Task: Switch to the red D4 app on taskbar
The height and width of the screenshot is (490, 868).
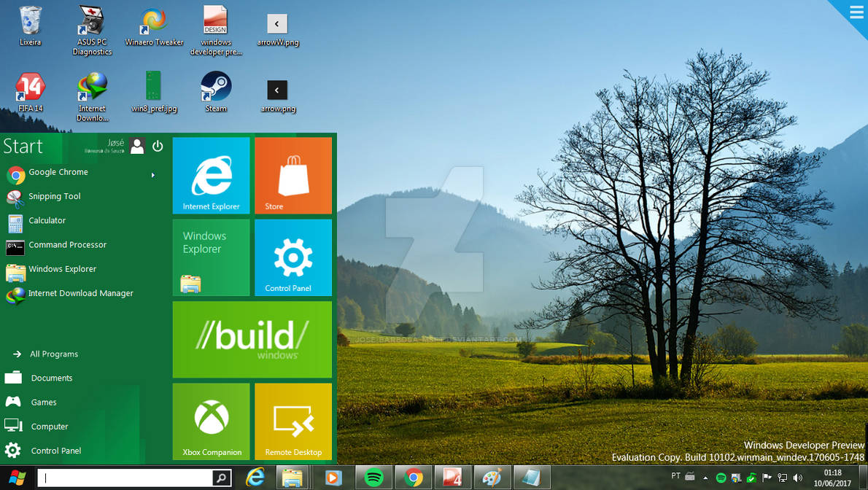Action: (x=453, y=478)
